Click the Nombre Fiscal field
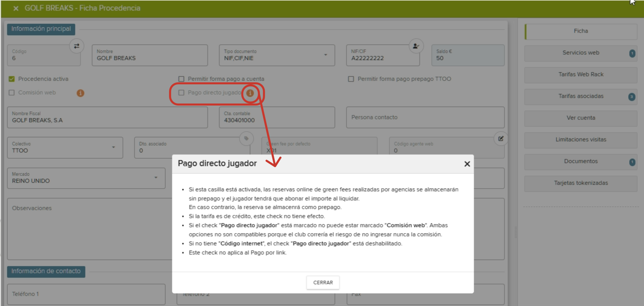The image size is (644, 306). pos(107,117)
